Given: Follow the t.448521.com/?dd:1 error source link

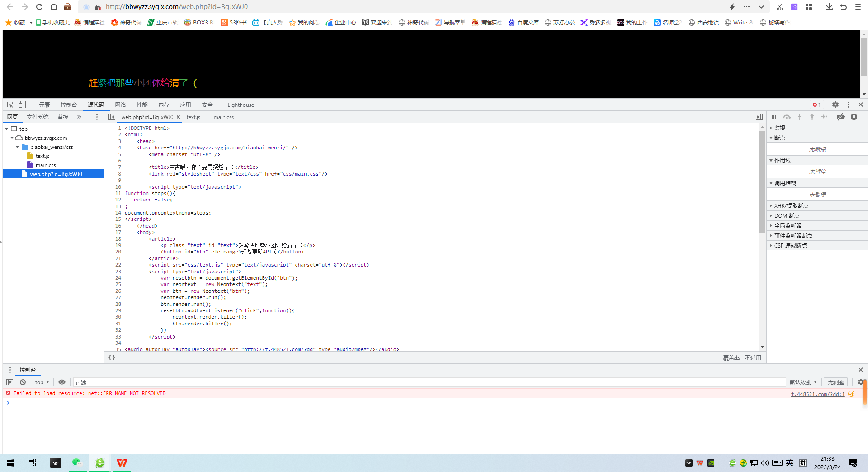Looking at the screenshot, I should pos(818,394).
